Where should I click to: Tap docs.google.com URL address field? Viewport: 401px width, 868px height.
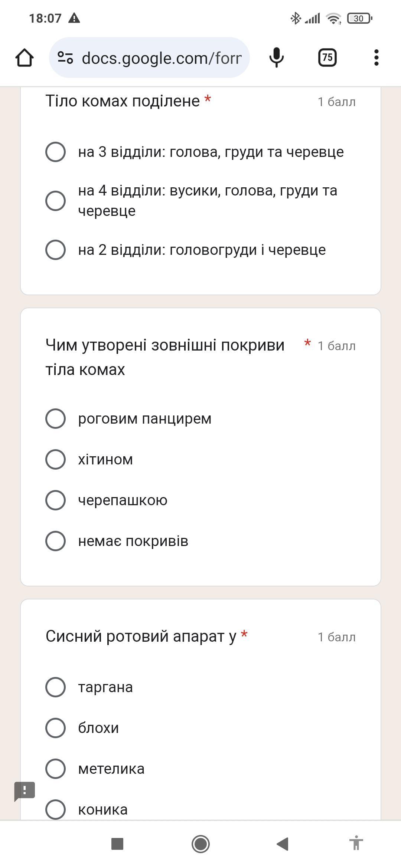(x=162, y=58)
